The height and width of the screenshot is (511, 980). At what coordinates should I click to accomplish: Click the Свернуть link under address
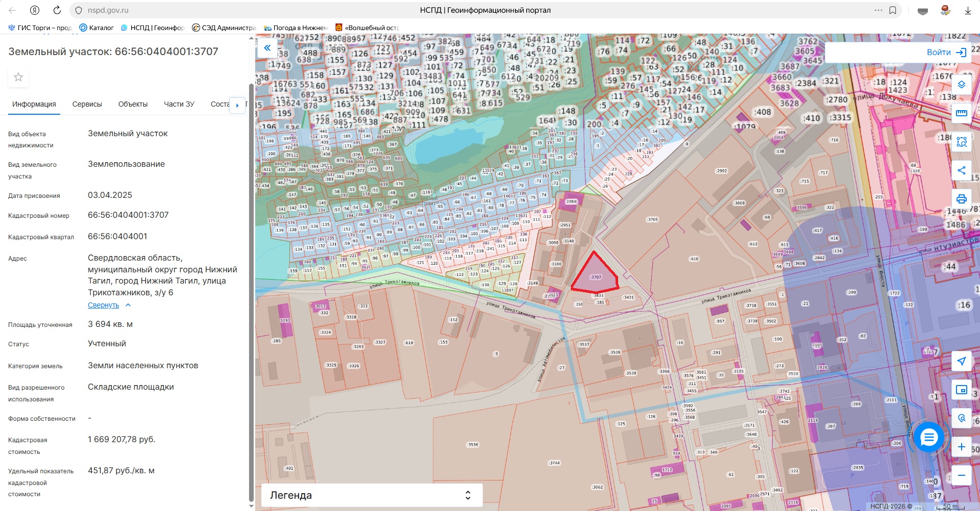[104, 305]
